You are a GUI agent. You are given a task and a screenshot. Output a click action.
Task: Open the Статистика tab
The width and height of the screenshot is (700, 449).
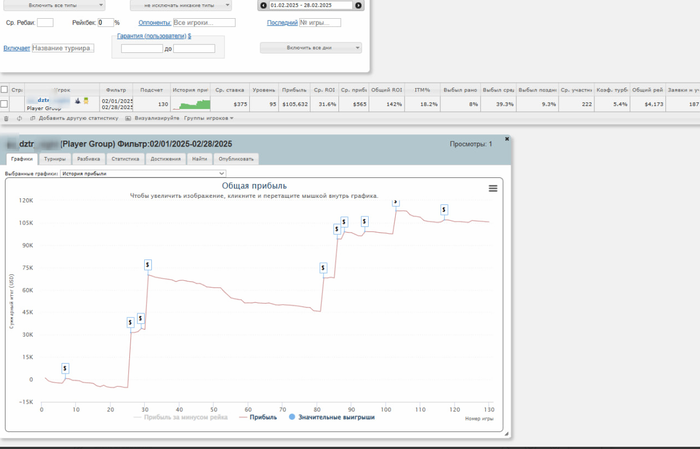pyautogui.click(x=125, y=159)
